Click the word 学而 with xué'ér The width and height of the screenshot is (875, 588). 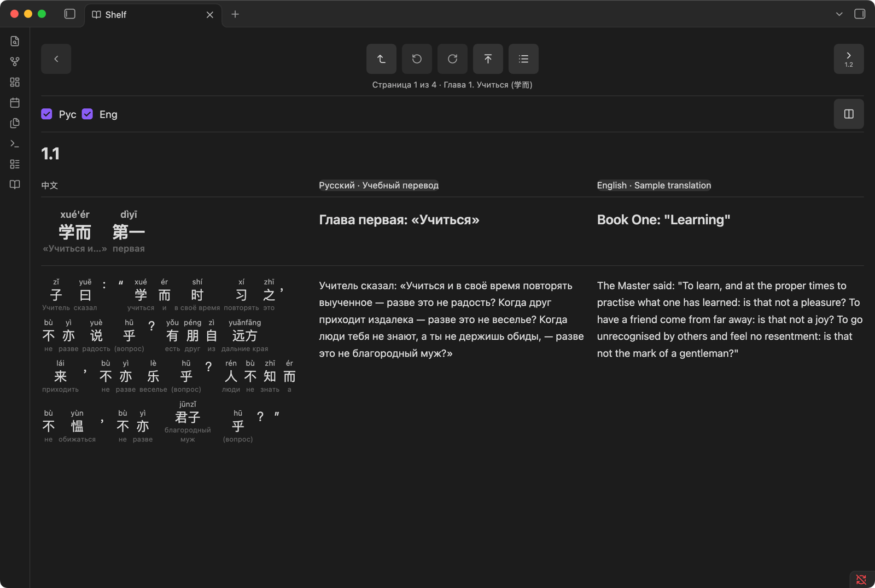click(75, 231)
